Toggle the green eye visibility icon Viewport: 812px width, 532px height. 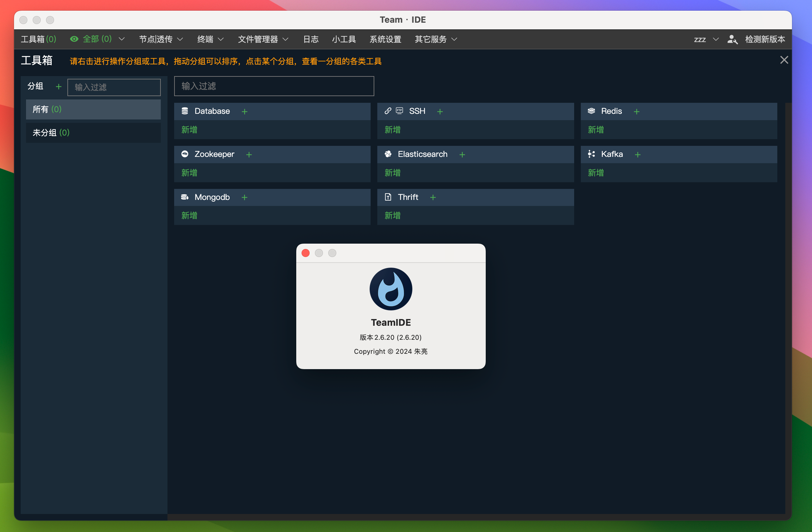[x=74, y=39]
